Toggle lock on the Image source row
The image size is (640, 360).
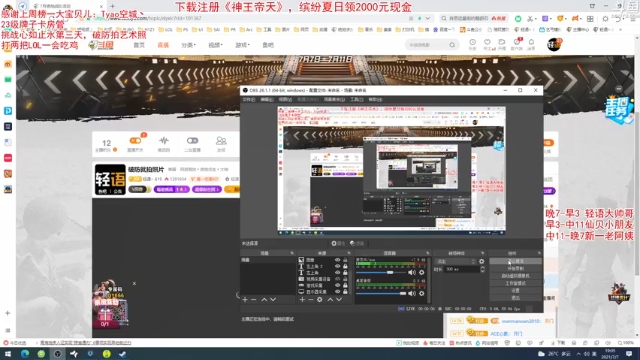pos(345,260)
